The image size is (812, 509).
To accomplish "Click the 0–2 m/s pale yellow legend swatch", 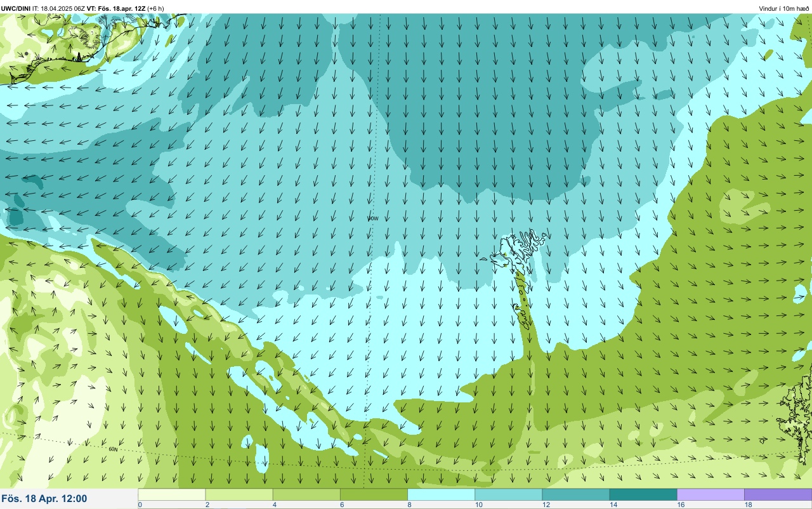I will pyautogui.click(x=172, y=494).
